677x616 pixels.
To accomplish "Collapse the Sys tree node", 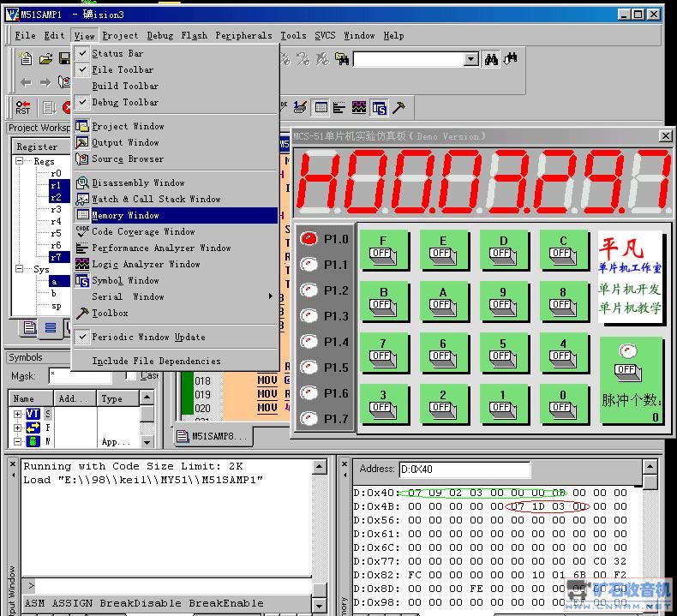I will point(20,269).
